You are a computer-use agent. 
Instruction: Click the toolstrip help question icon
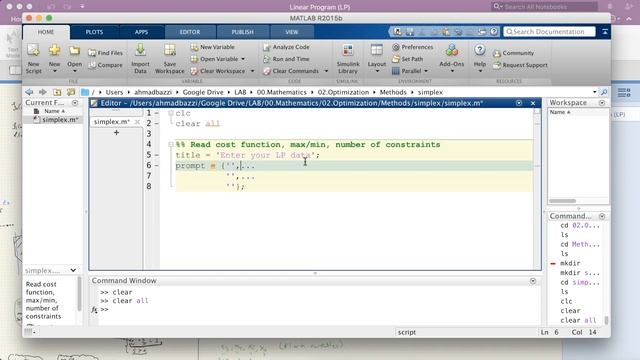point(493,31)
